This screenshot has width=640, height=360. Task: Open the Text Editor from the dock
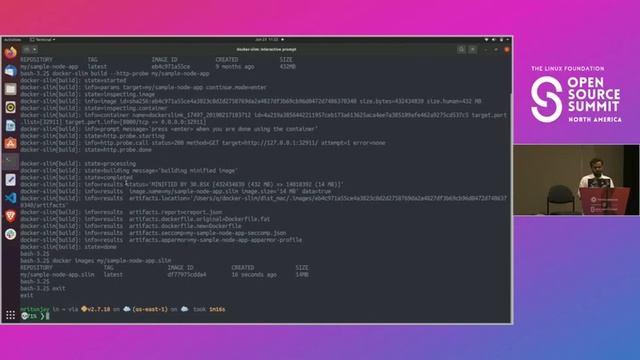click(11, 180)
